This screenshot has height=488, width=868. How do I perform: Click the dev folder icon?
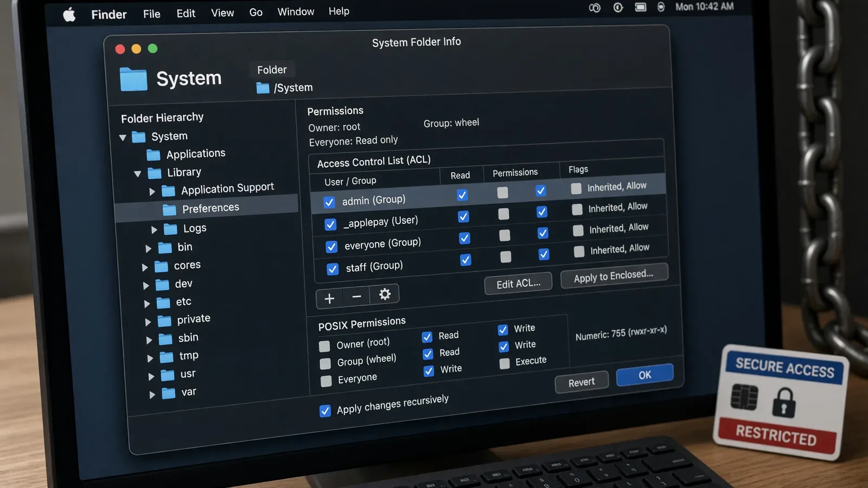click(162, 285)
